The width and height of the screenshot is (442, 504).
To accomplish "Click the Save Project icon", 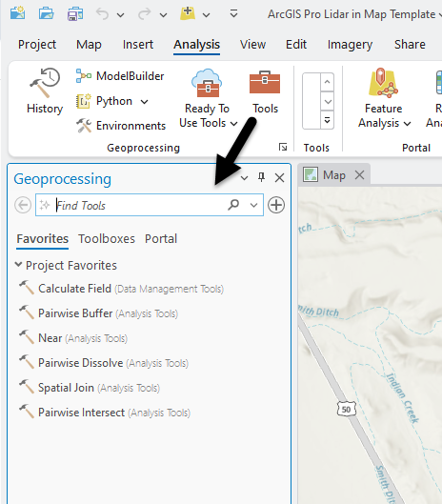I will (x=75, y=14).
